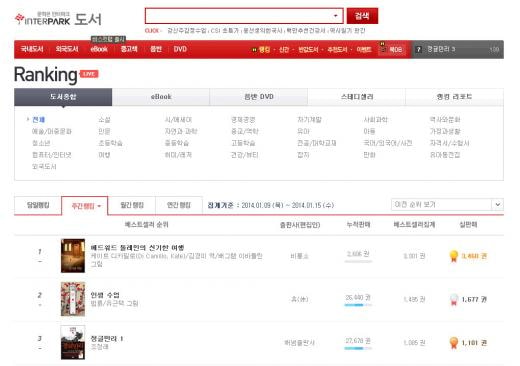Select the 중등학습 category
This screenshot has width=520, height=366.
177,143
